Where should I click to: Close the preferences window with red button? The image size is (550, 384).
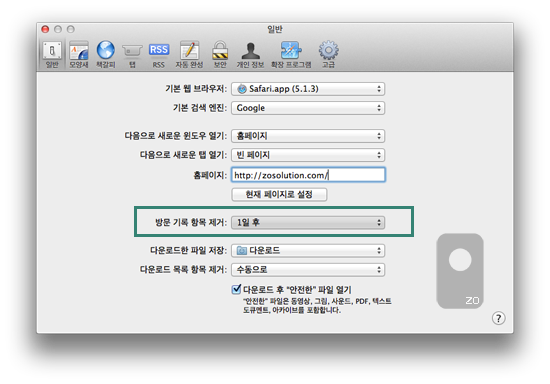pos(45,29)
